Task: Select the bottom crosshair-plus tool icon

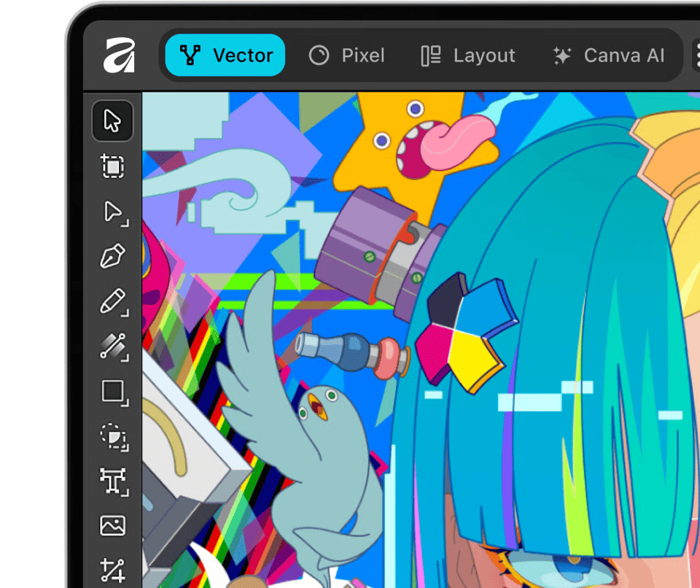Action: click(112, 570)
